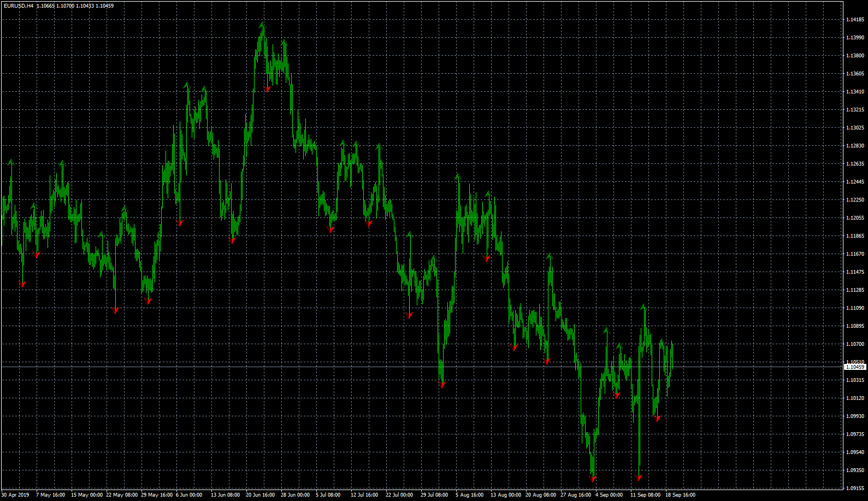Viewport: 868px width, 501px height.
Task: Click the 1.13410 price axis label
Action: pos(855,92)
